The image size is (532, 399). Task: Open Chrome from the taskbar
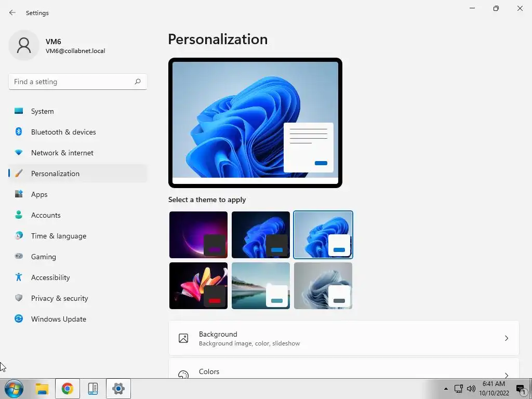67,389
